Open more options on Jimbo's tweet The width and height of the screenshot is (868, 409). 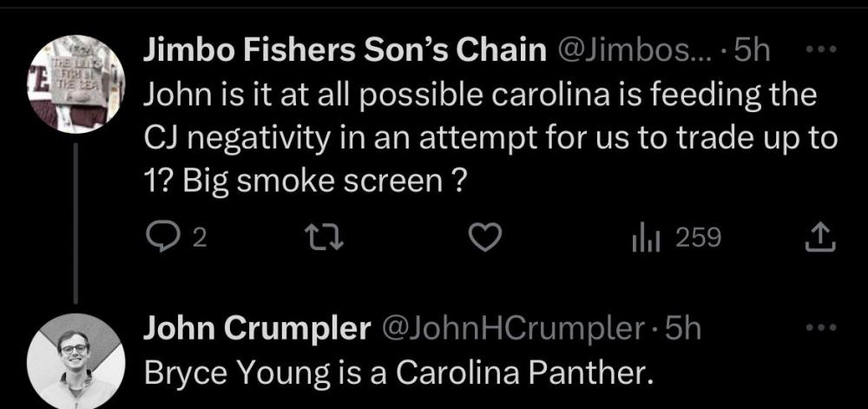point(820,49)
